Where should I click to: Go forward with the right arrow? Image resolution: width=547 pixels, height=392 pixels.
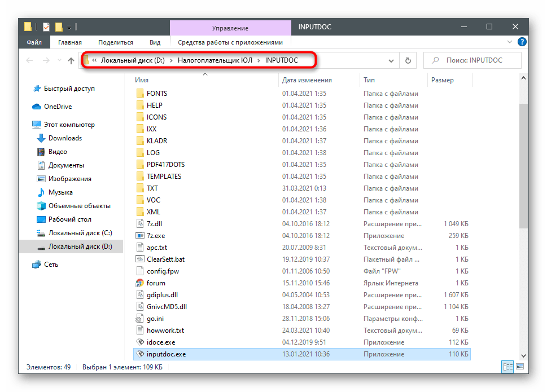(46, 60)
